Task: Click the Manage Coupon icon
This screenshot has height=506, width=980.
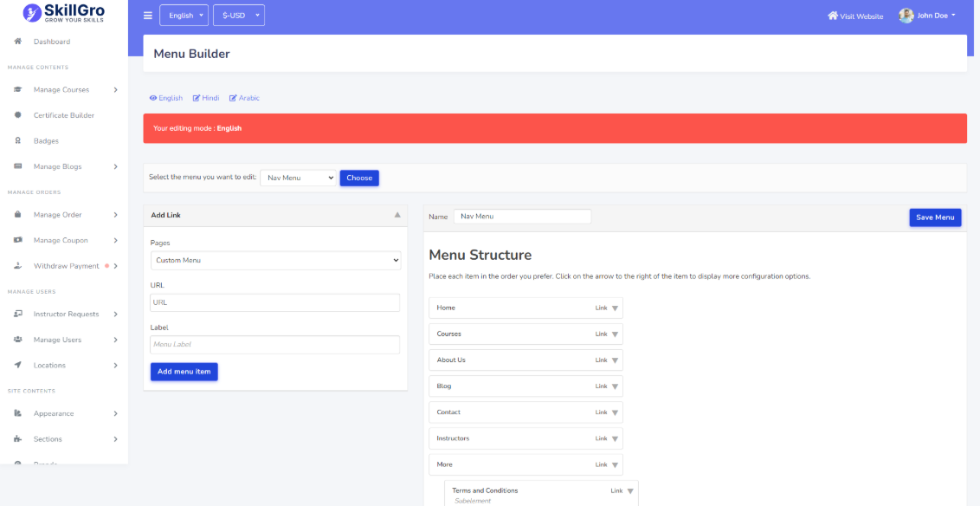Action: pos(17,241)
